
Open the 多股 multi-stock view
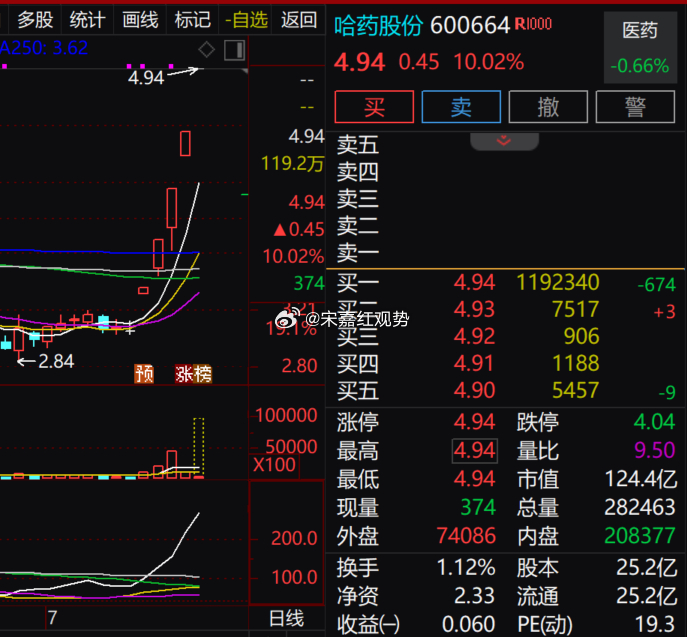[35, 20]
